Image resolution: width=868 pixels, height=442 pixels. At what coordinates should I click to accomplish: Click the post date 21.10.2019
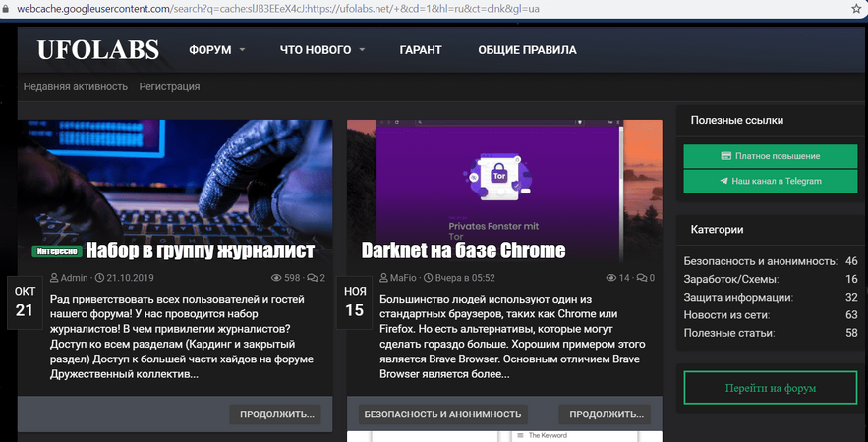(x=130, y=278)
